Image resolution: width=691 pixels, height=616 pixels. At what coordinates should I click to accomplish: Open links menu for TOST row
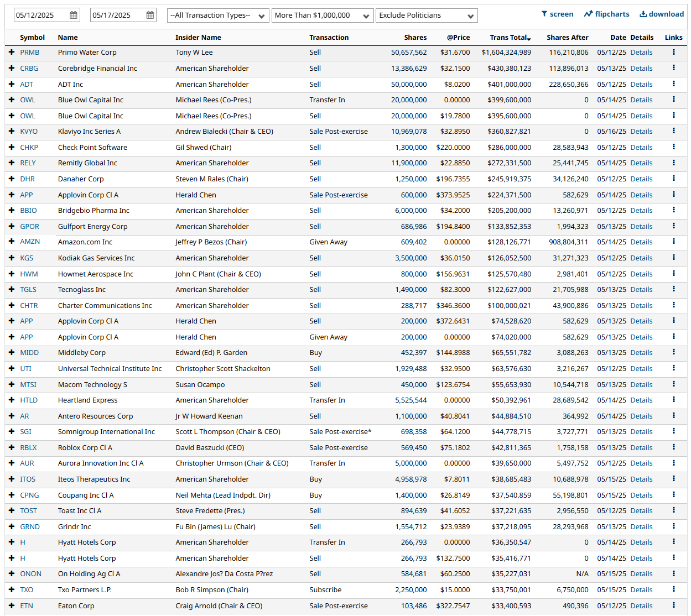click(673, 510)
